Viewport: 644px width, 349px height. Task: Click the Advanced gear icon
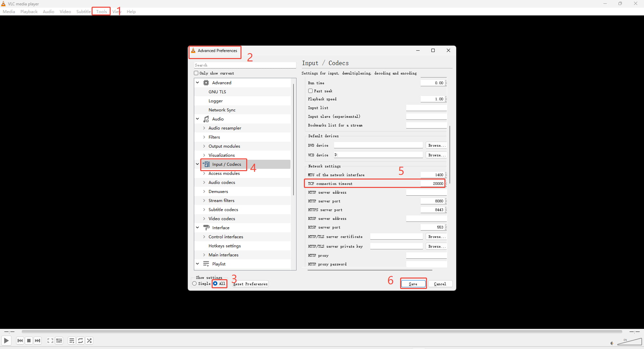(206, 83)
